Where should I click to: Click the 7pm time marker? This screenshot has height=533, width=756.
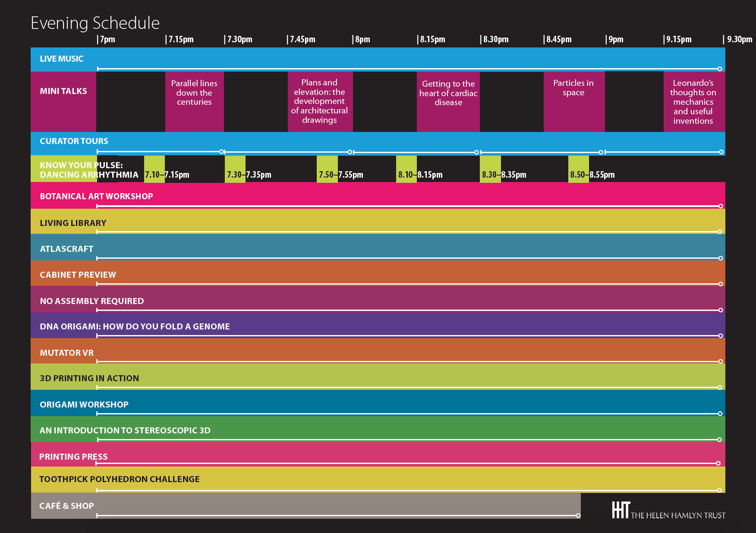[107, 39]
